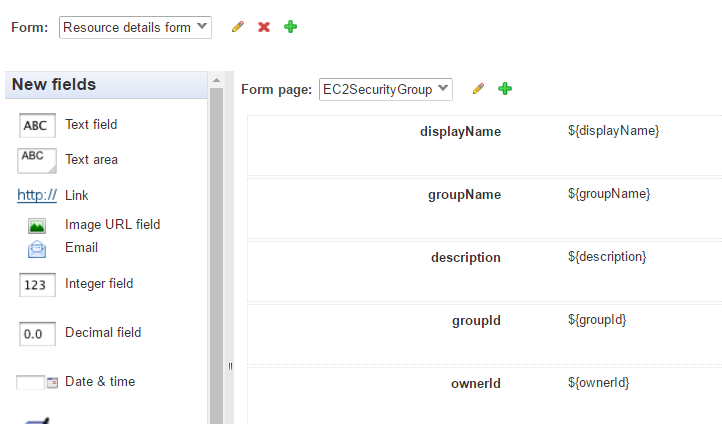Viewport: 722px width, 424px height.
Task: Select the Text area ABC icon
Action: pos(37,161)
